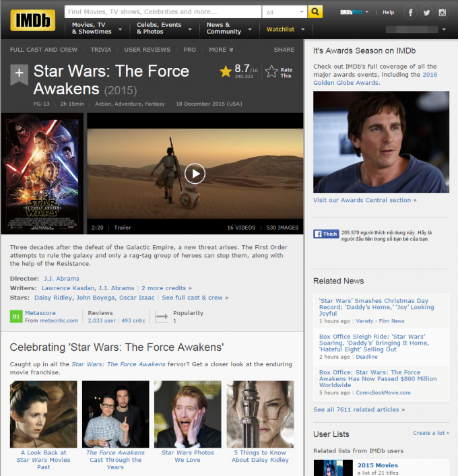Visit our Awards Central section link
Screen dimensions: 458x476
click(362, 200)
